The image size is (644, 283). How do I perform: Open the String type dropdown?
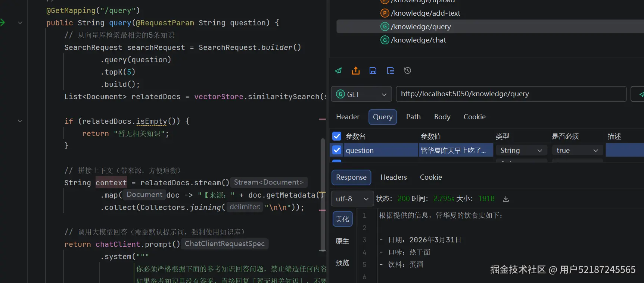522,150
